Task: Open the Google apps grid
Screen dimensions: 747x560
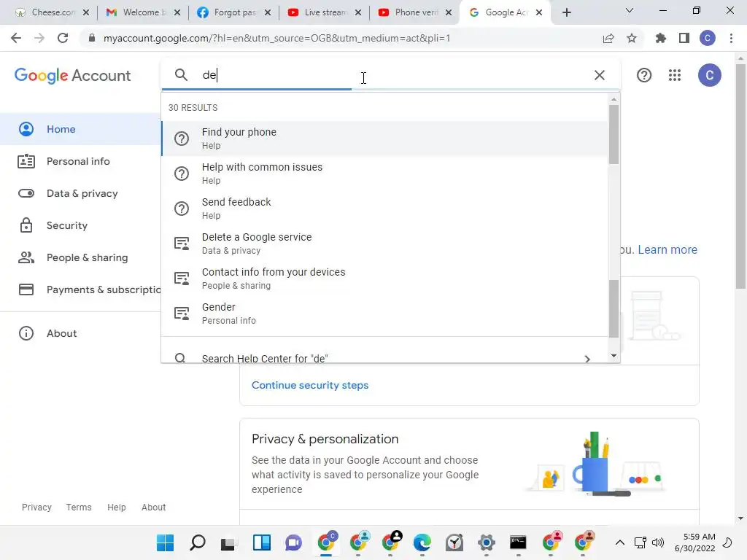Action: click(675, 75)
